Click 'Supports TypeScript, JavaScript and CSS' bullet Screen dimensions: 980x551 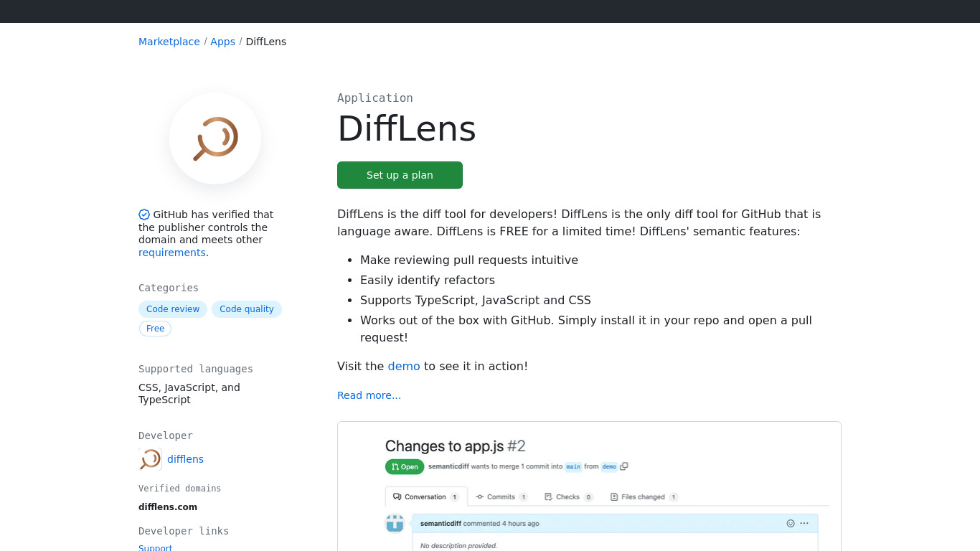point(476,300)
